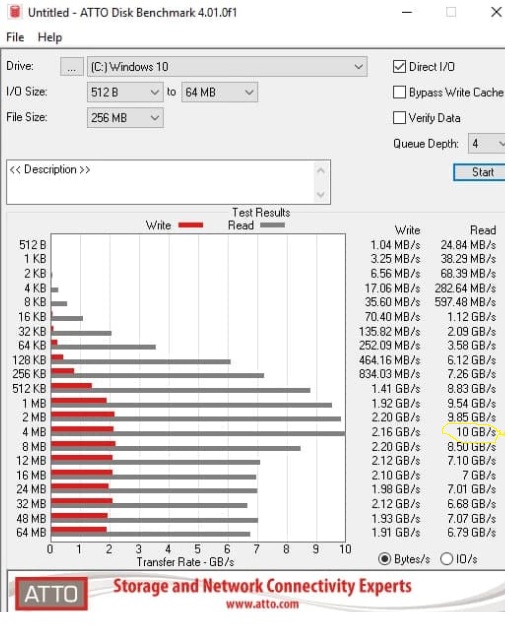The height and width of the screenshot is (636, 509).
Task: Minimize the benchmark window
Action: point(407,12)
